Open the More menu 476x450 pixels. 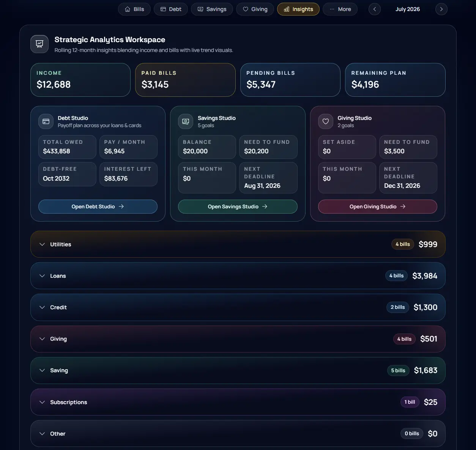[340, 9]
